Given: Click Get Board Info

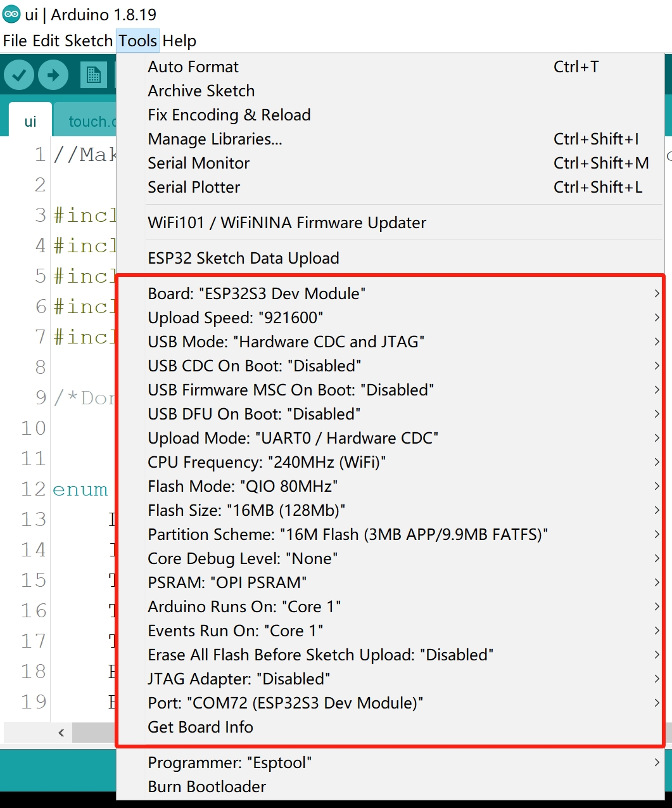Looking at the screenshot, I should tap(390, 727).
